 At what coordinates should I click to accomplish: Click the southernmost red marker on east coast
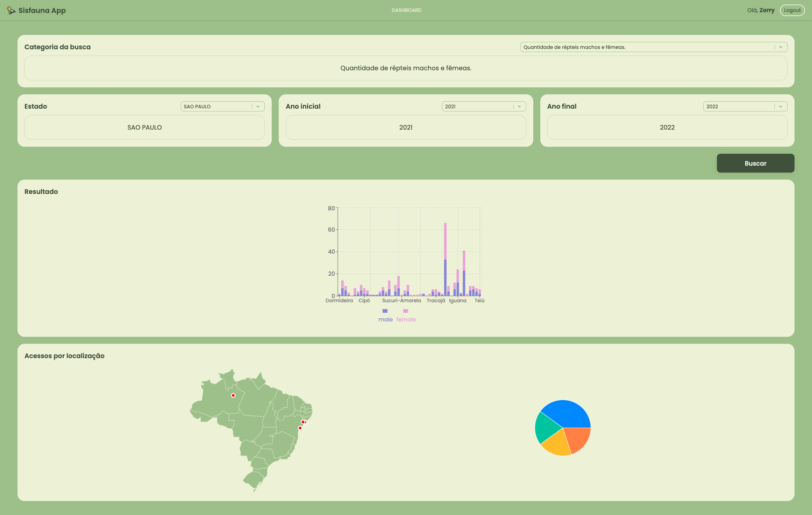tap(300, 428)
